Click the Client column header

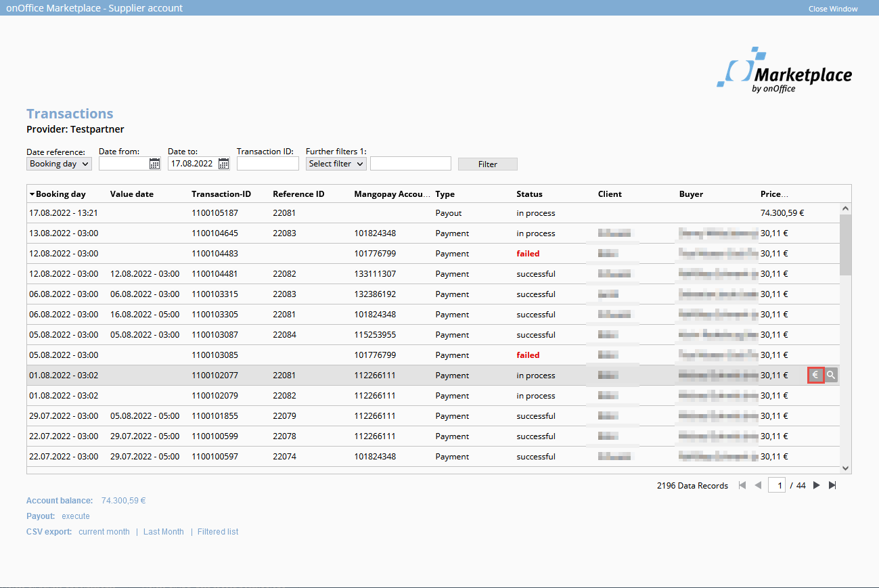pos(610,194)
